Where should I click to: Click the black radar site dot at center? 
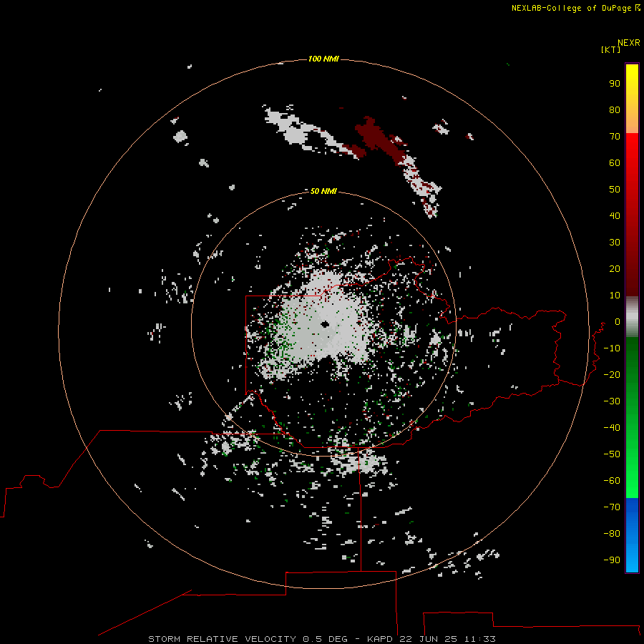pos(326,324)
